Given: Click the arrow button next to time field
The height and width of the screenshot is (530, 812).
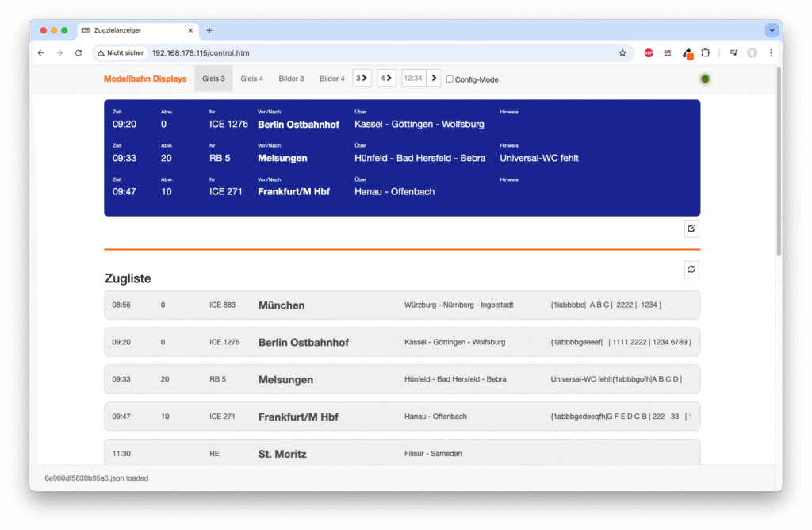Looking at the screenshot, I should (434, 79).
